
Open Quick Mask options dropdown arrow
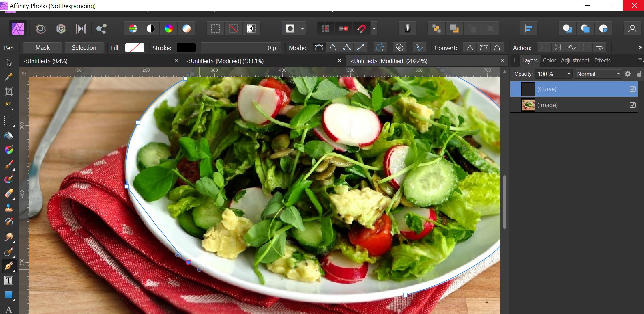302,29
